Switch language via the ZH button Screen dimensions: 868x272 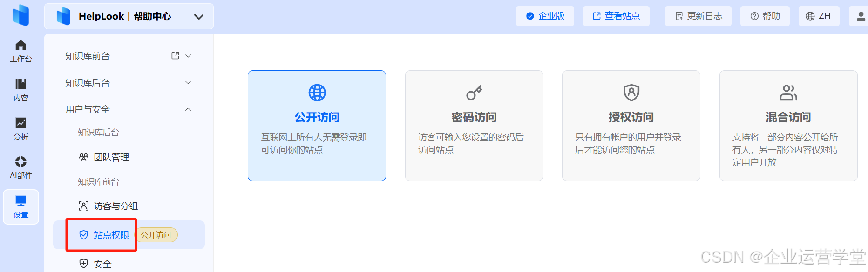click(819, 16)
